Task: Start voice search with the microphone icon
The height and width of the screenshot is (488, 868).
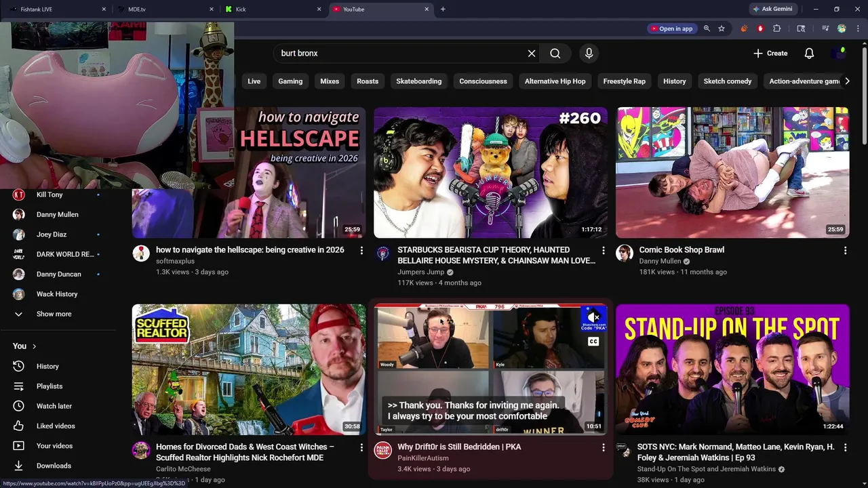Action: (x=589, y=54)
